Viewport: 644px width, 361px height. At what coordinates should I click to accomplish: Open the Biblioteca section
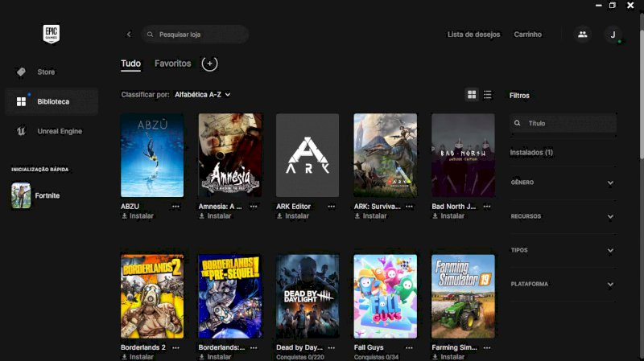[52, 101]
